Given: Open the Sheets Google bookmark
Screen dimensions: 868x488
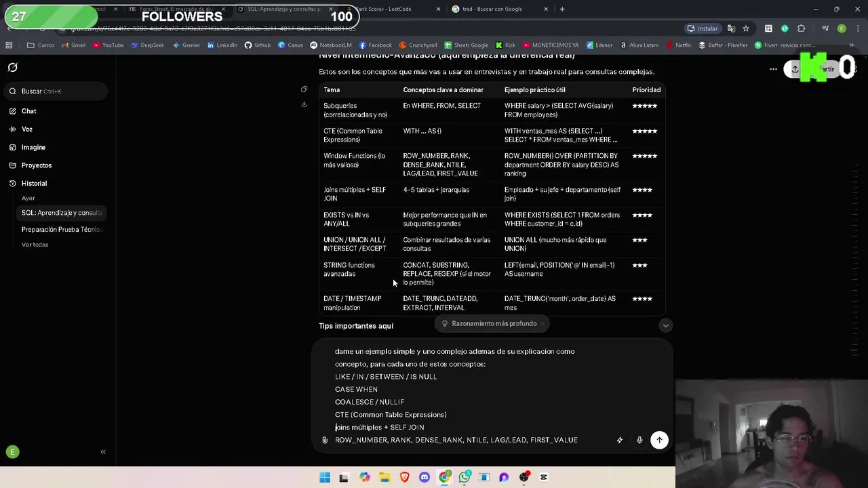Looking at the screenshot, I should (x=465, y=45).
